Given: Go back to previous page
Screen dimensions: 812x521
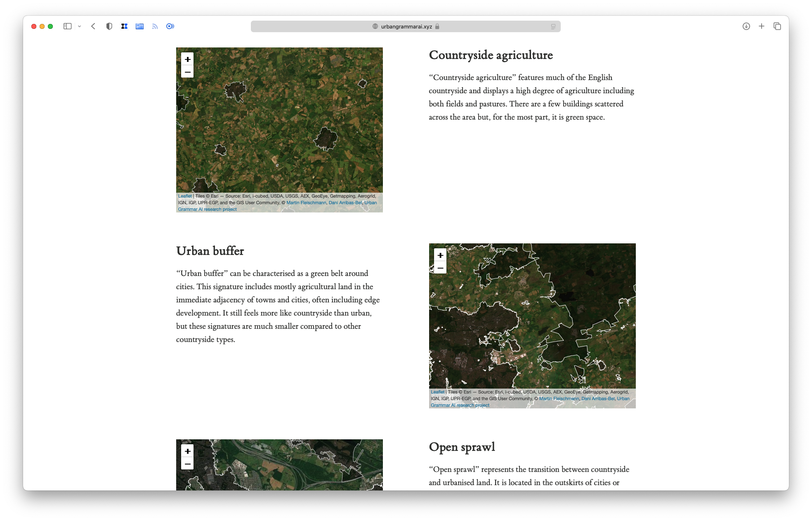Looking at the screenshot, I should 93,26.
